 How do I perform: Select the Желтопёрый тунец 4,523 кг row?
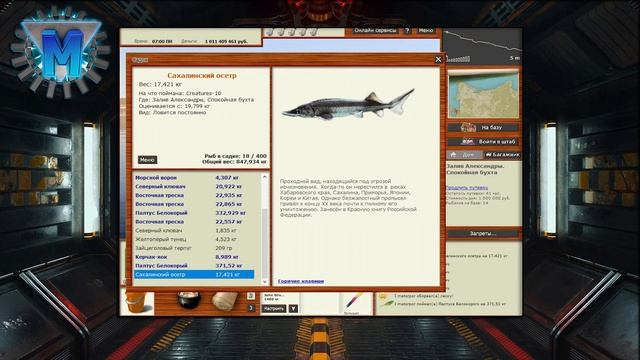195,240
